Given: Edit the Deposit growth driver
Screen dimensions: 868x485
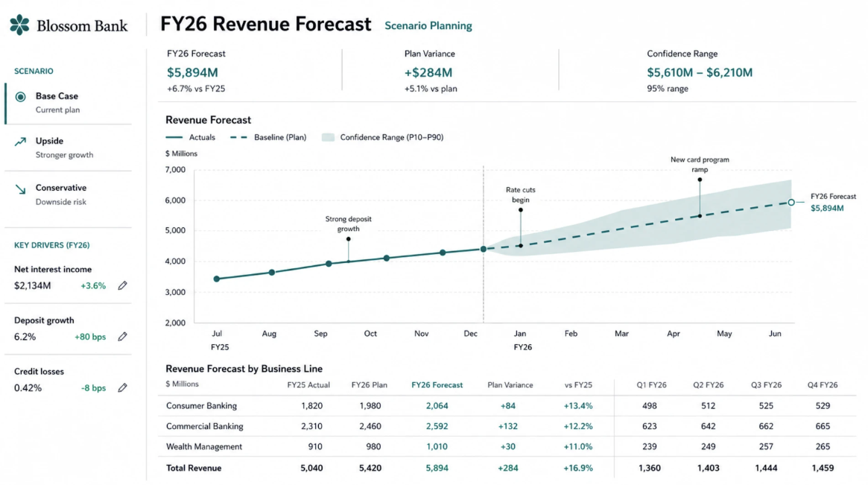Looking at the screenshot, I should click(122, 337).
